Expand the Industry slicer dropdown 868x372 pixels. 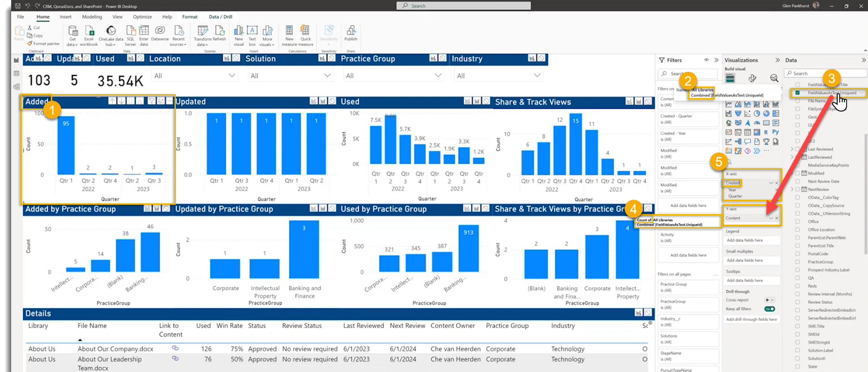pyautogui.click(x=537, y=76)
